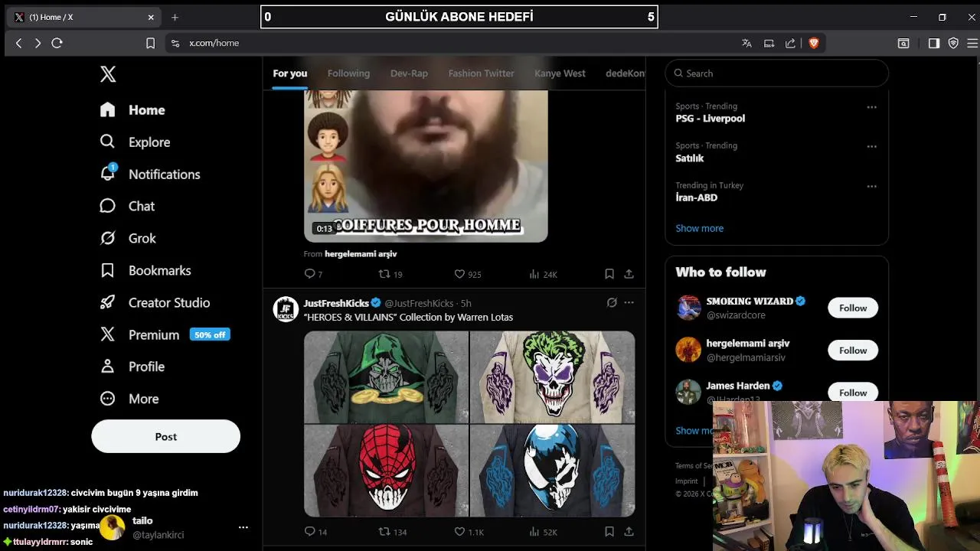Open blue Venom skull jacket image

[552, 471]
